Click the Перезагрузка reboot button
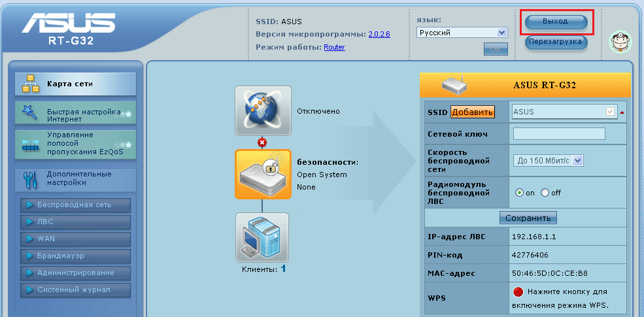This screenshot has height=317, width=644. pos(556,42)
